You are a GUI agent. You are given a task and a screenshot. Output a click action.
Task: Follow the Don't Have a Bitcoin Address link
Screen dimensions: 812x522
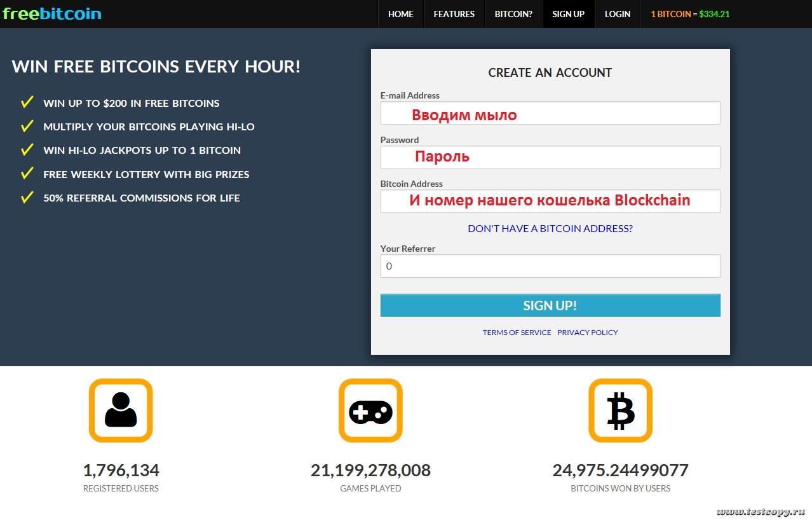click(x=550, y=228)
